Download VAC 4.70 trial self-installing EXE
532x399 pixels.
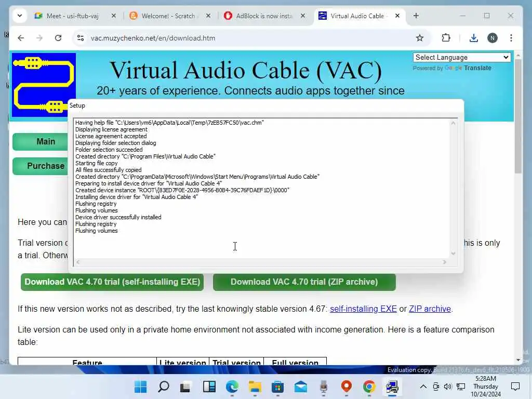112,282
